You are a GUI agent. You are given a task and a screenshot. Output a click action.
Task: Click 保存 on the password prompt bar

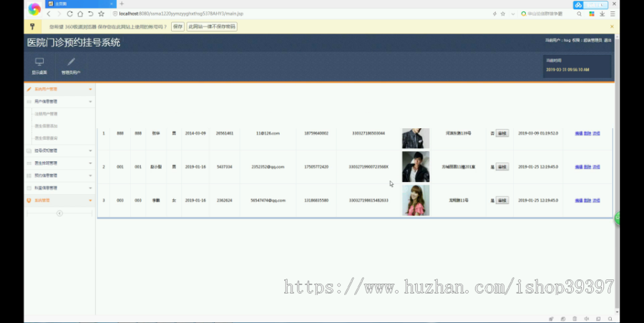coord(178,26)
